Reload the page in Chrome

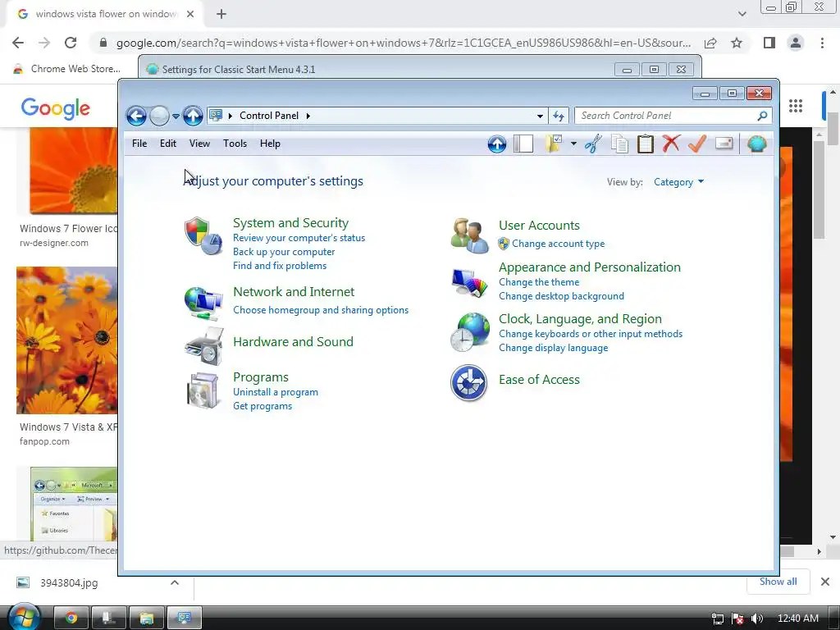click(x=71, y=43)
